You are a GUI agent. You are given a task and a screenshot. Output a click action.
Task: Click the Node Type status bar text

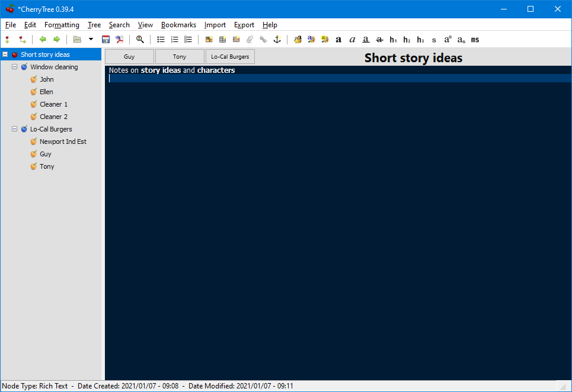[35, 386]
